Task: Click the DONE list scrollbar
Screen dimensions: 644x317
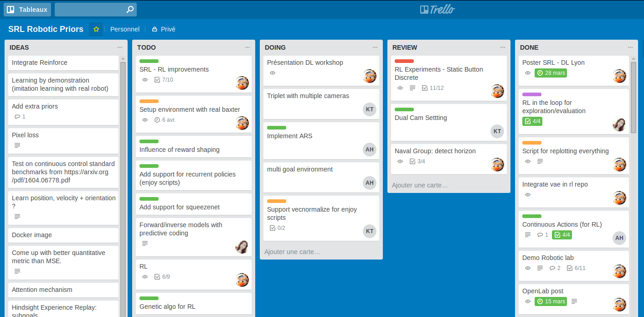Action: tap(634, 98)
